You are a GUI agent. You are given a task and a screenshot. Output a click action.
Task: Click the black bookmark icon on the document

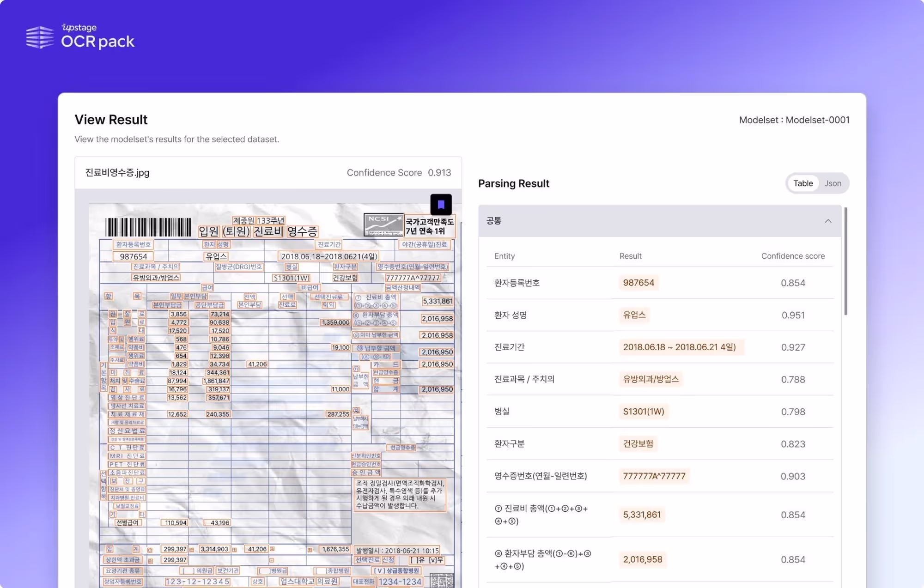[441, 204]
